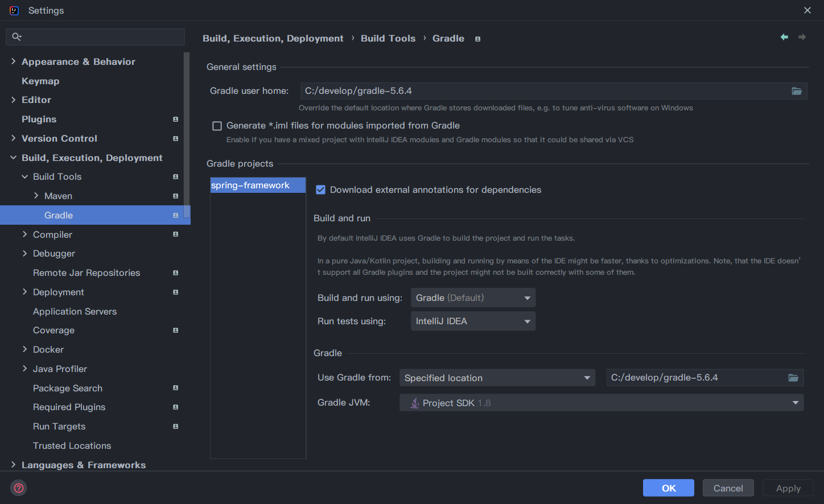Click the help question mark icon
Image resolution: width=824 pixels, height=504 pixels.
coord(19,488)
